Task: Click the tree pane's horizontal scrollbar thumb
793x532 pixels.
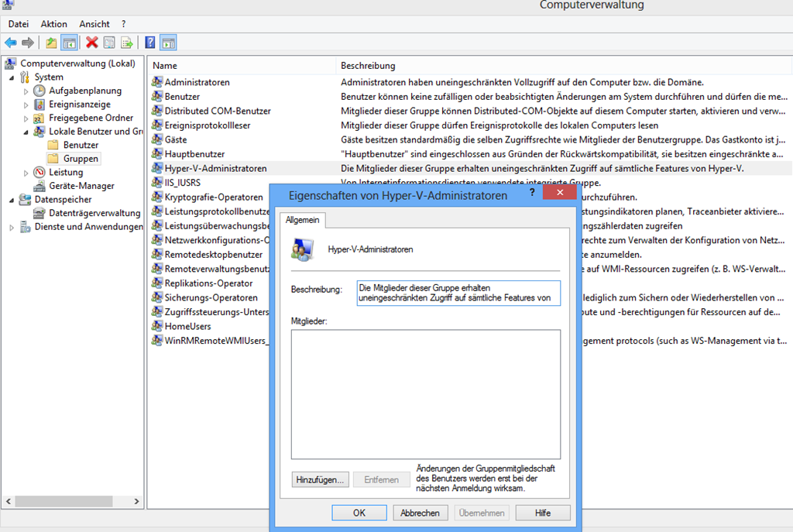Action: click(64, 501)
